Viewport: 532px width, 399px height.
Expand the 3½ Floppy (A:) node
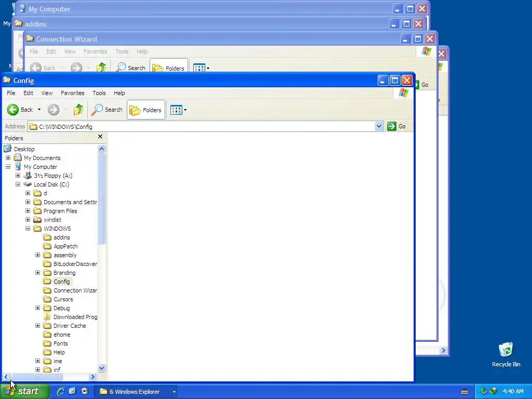18,176
